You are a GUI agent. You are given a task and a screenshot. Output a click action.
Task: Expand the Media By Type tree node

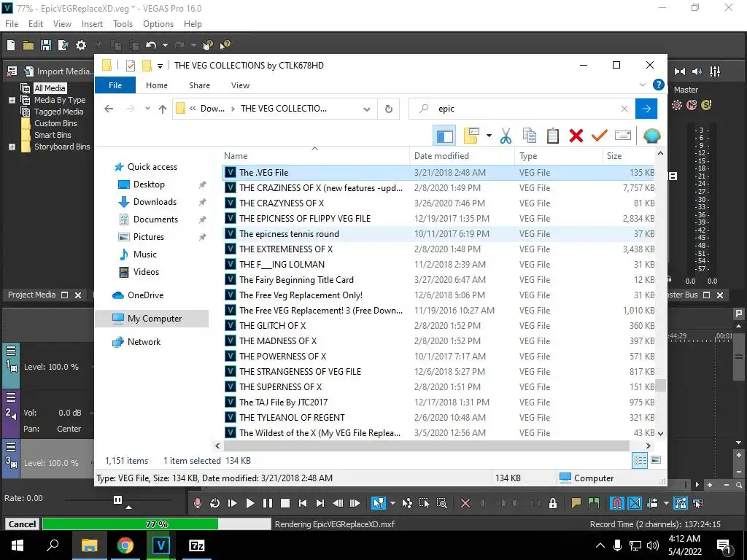[12, 101]
